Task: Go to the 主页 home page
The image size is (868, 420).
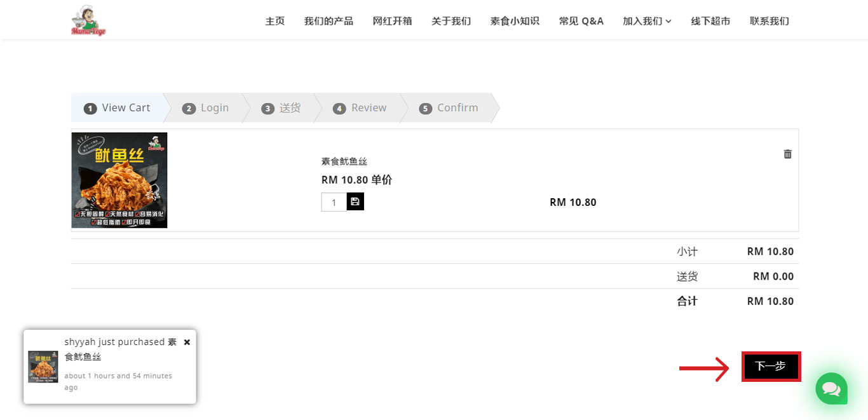Action: [275, 21]
